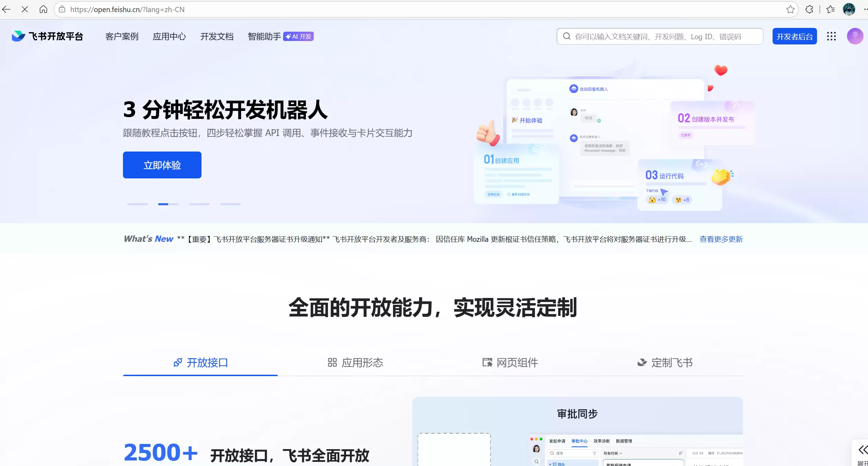Click the purple user avatar
Viewport: 868px width, 466px height.
[855, 36]
